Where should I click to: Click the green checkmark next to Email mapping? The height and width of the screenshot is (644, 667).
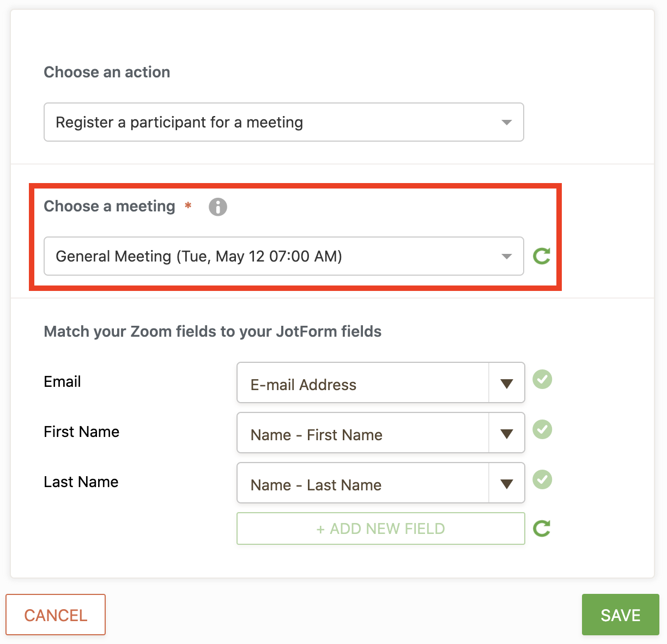pos(542,379)
